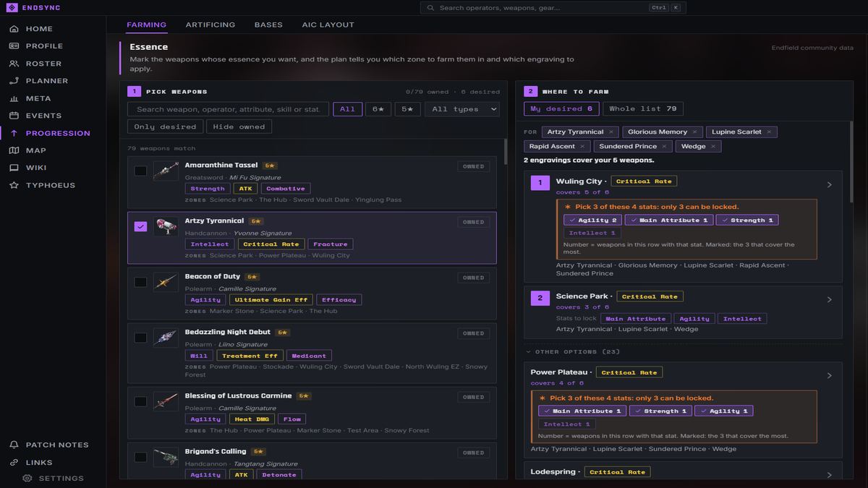Filter weapons by All rarity
868x488 pixels.
click(348, 109)
